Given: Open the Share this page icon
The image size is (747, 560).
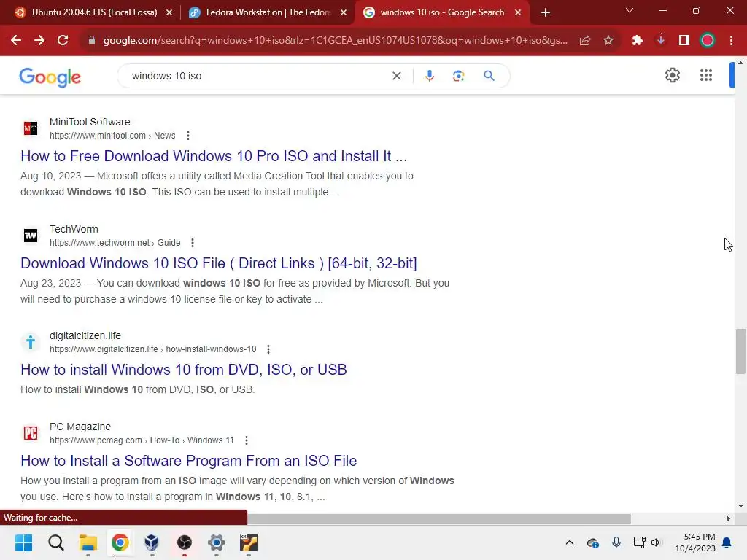Looking at the screenshot, I should [x=585, y=41].
